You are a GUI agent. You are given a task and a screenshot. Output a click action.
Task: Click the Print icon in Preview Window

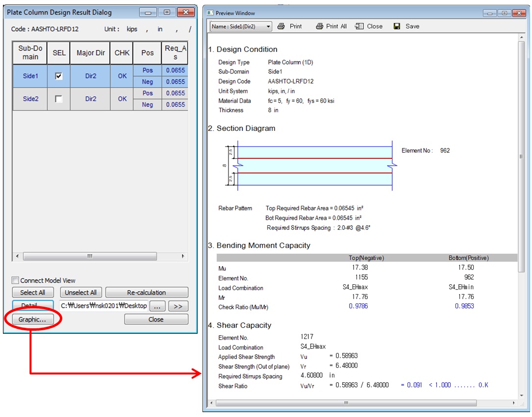coord(281,26)
